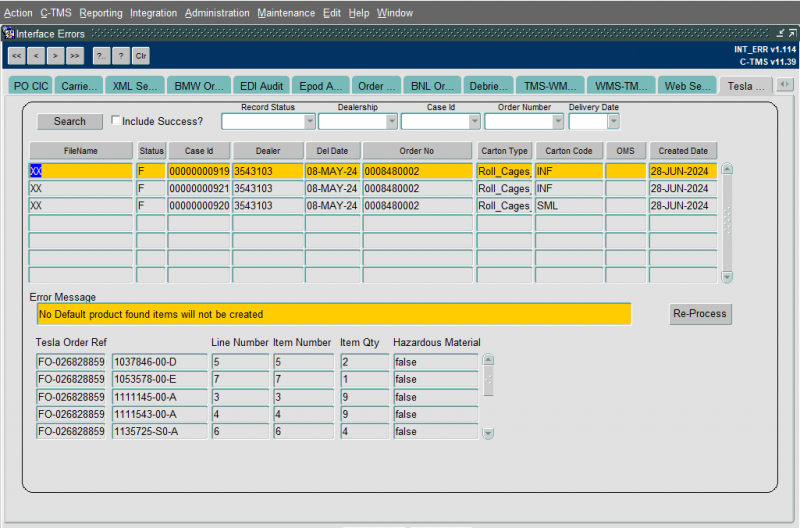Click the Case Id column header
The width and height of the screenshot is (800, 528).
click(x=199, y=151)
